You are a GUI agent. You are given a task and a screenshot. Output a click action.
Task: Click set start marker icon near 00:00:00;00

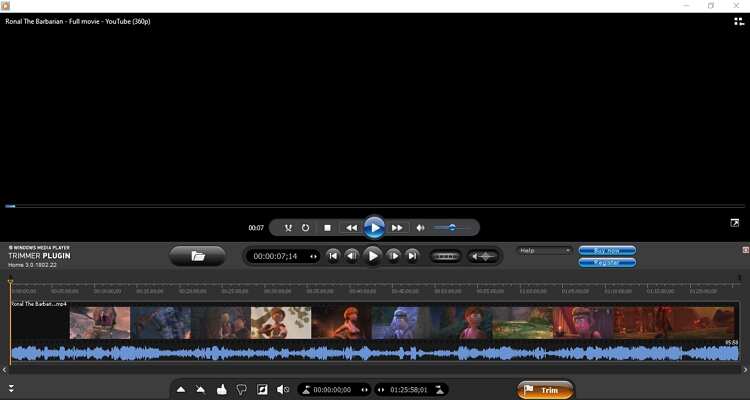[306, 389]
